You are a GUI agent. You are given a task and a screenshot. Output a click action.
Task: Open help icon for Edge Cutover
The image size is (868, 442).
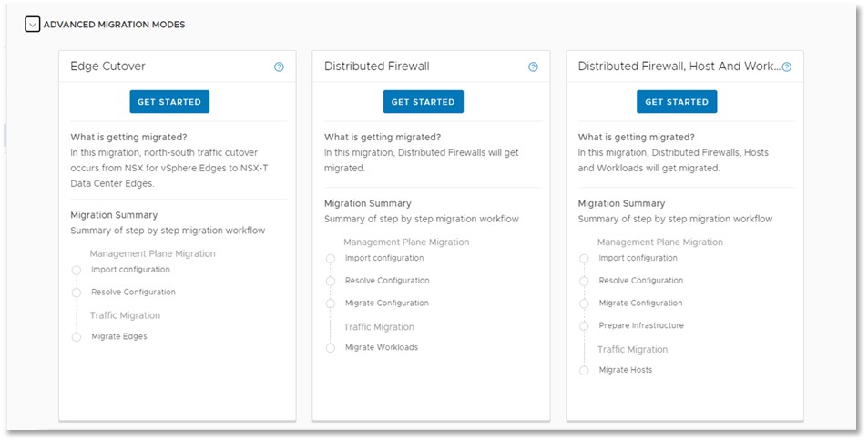pos(279,67)
